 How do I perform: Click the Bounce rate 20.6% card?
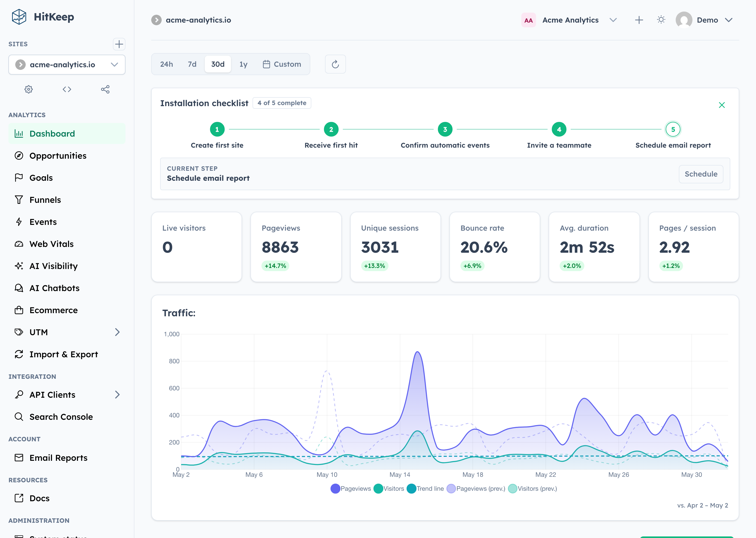[x=495, y=247]
